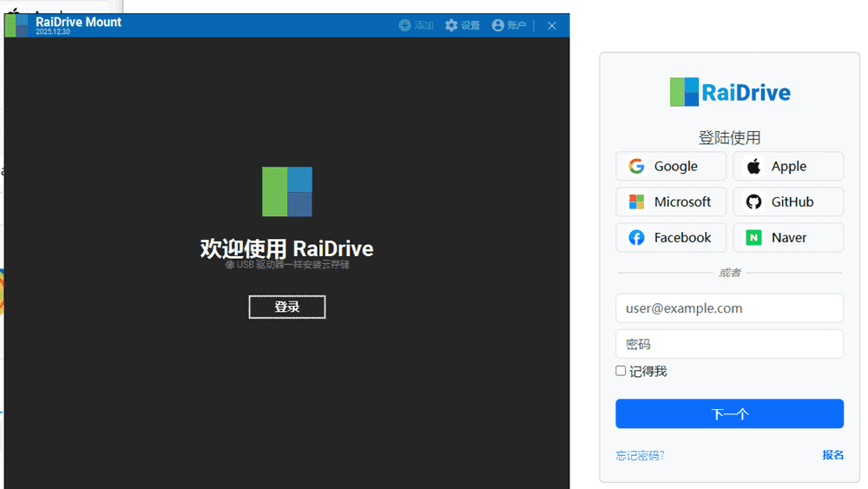Click into the 密码 password field

coord(729,344)
